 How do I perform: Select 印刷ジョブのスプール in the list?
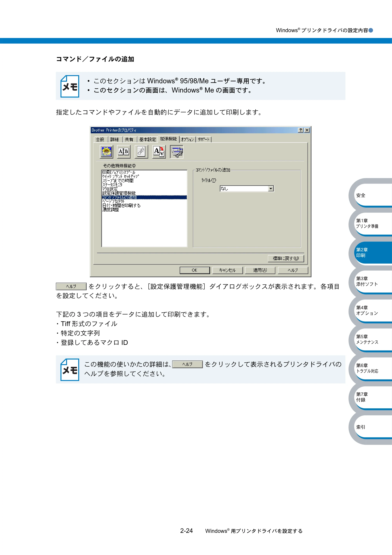click(144, 172)
